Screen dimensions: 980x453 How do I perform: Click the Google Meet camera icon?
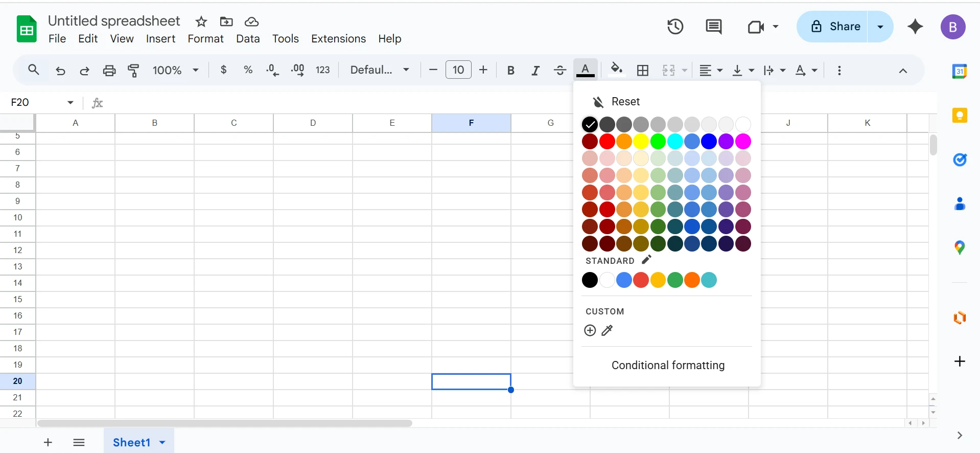click(756, 27)
